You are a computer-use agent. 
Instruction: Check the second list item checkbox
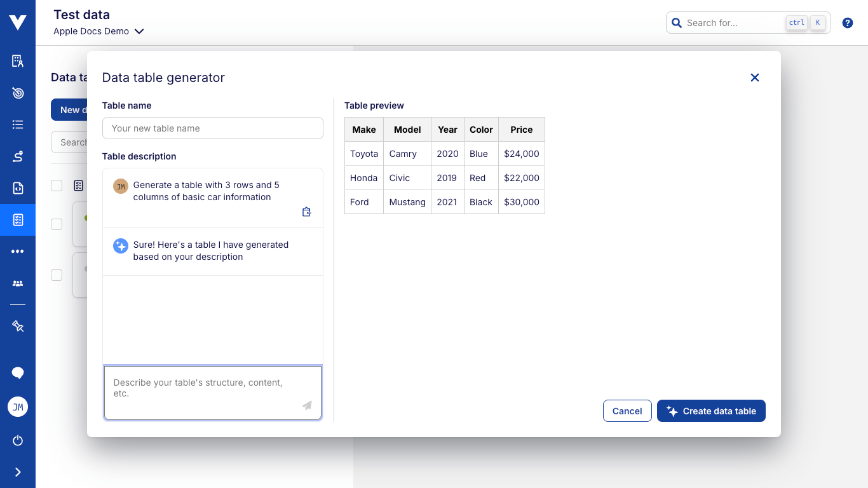[x=57, y=224]
